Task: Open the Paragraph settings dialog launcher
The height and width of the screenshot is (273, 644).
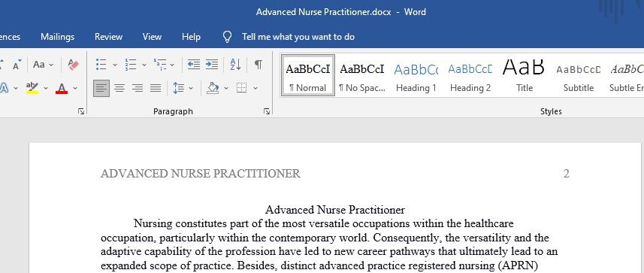Action: [267, 111]
